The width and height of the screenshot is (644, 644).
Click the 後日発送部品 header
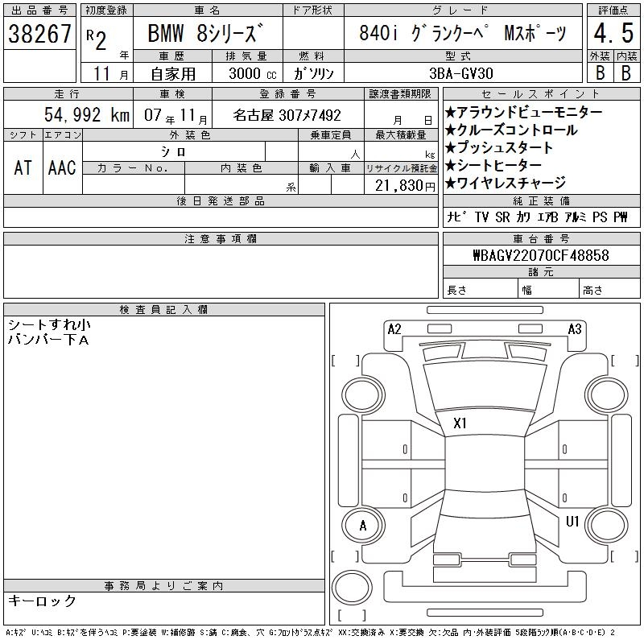pyautogui.click(x=221, y=200)
